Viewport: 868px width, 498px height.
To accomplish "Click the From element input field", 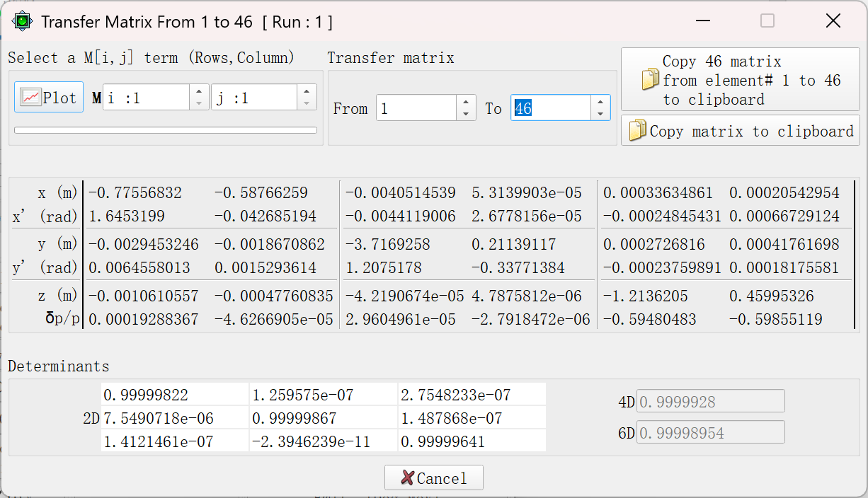I will (x=416, y=108).
